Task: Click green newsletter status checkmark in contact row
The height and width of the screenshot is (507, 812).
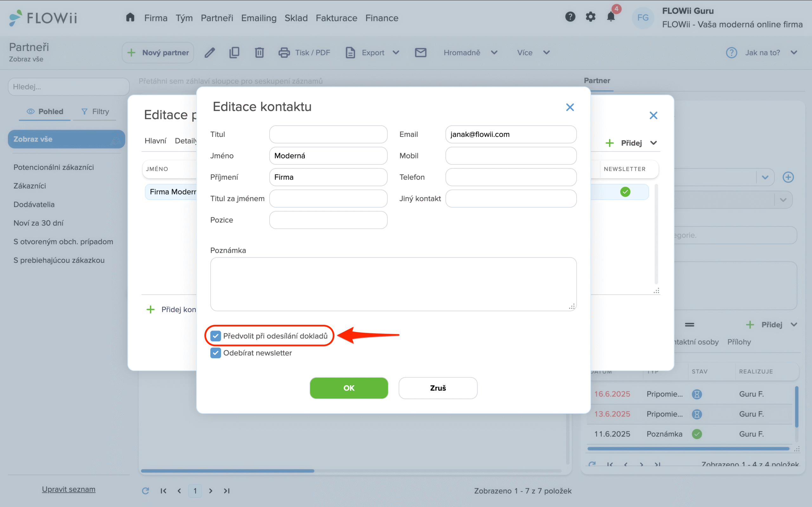Action: point(625,192)
